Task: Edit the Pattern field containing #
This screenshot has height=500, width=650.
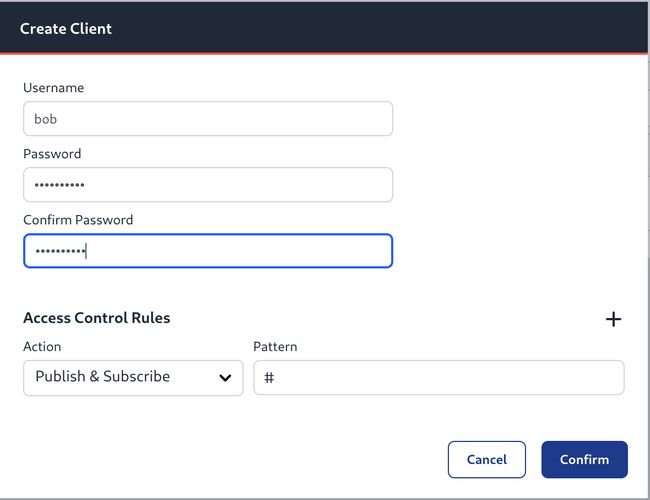Action: pyautogui.click(x=439, y=378)
